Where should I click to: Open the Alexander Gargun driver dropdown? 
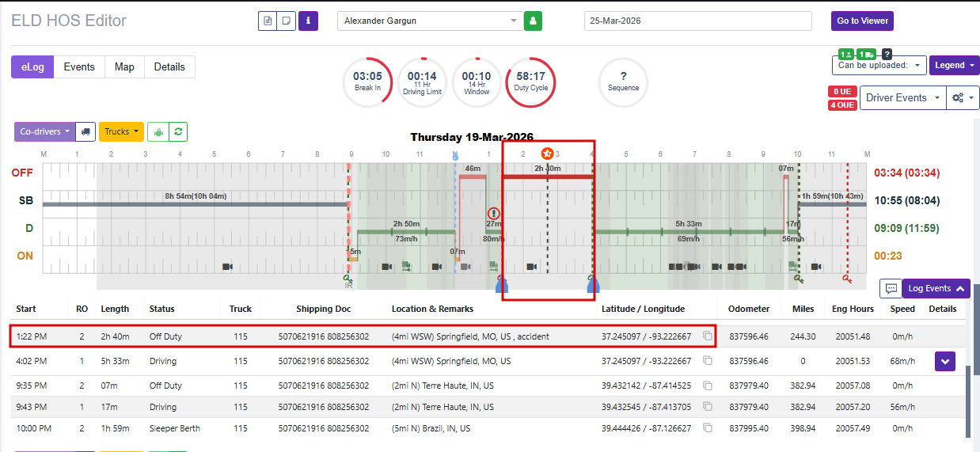point(429,21)
